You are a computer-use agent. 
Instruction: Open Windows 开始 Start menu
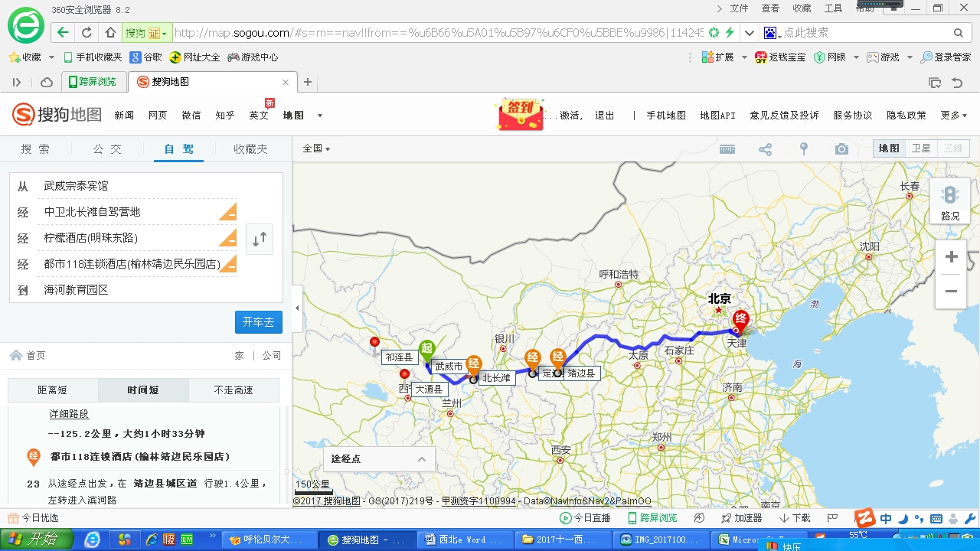click(x=34, y=540)
